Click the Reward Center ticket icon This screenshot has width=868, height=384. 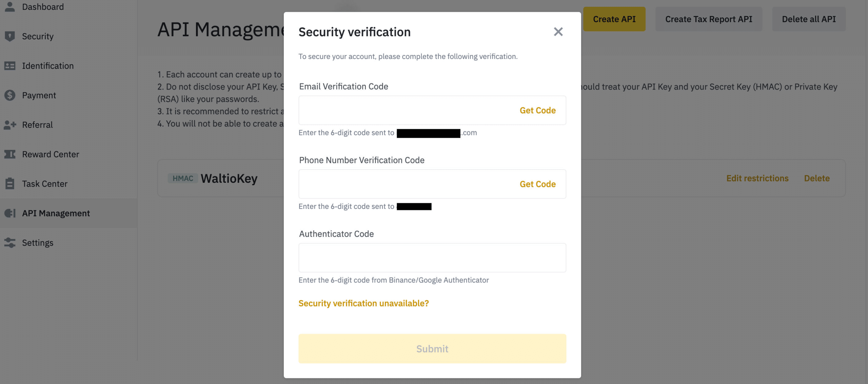[x=10, y=154]
